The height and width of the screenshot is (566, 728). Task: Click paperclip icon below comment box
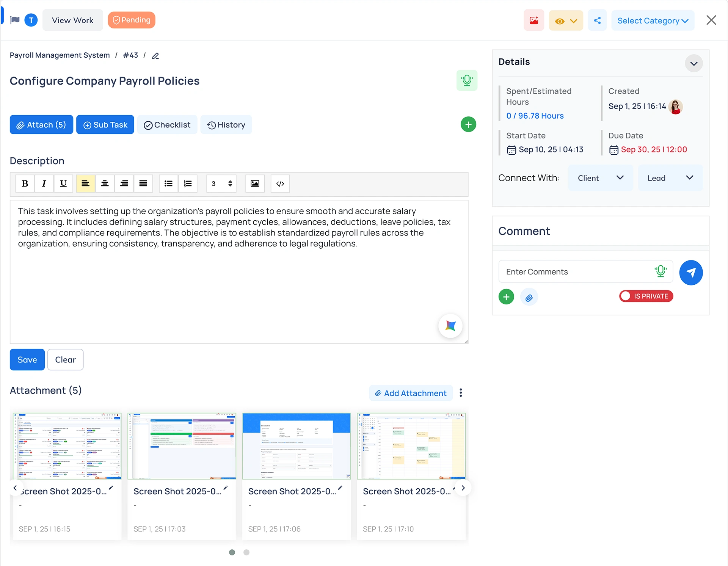tap(529, 297)
